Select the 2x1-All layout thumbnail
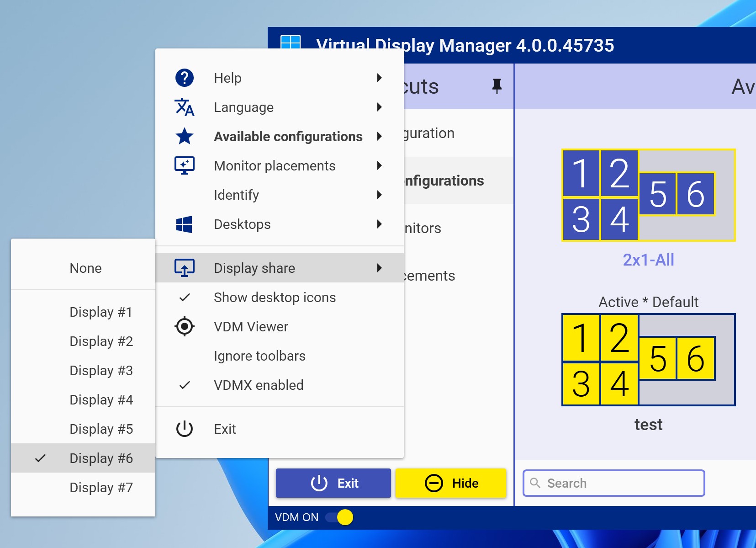 [648, 195]
